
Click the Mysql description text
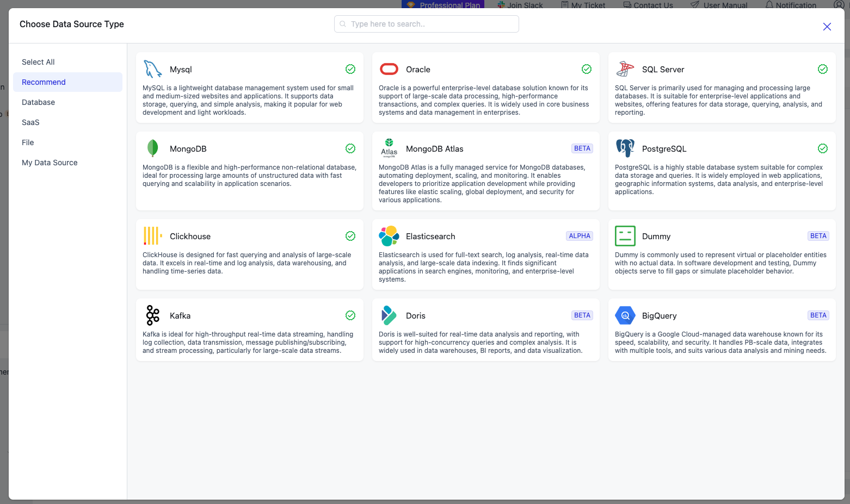pyautogui.click(x=248, y=100)
